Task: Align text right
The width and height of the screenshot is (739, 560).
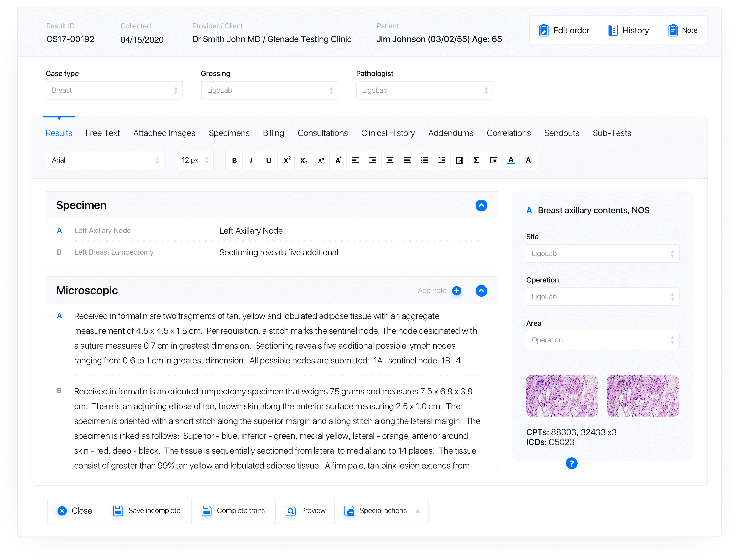Action: click(x=373, y=160)
